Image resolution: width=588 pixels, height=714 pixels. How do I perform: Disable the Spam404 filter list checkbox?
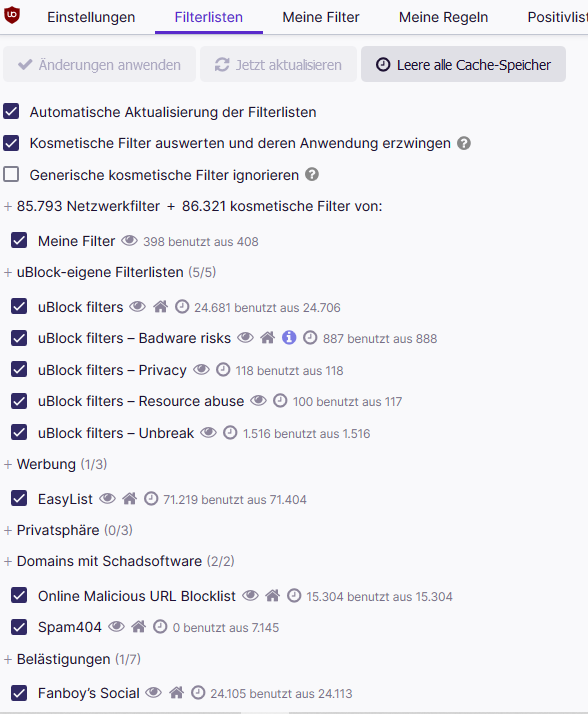click(x=19, y=627)
